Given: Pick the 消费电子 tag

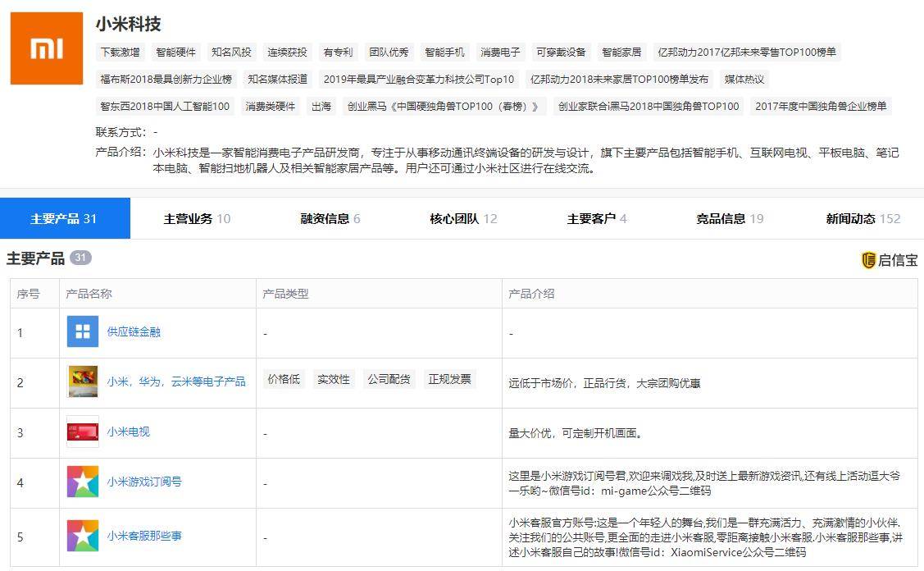Looking at the screenshot, I should click(500, 52).
